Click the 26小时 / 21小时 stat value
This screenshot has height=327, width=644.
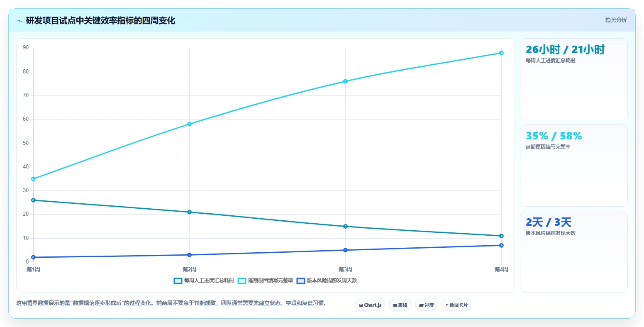[x=565, y=50]
